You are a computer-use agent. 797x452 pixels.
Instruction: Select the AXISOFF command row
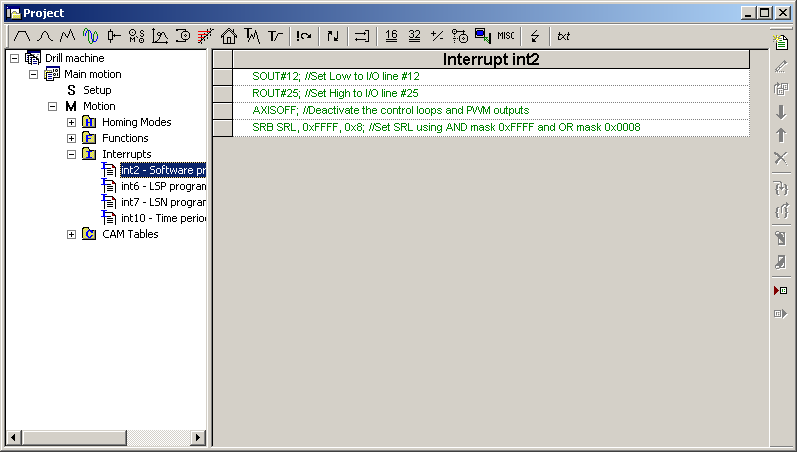390,110
